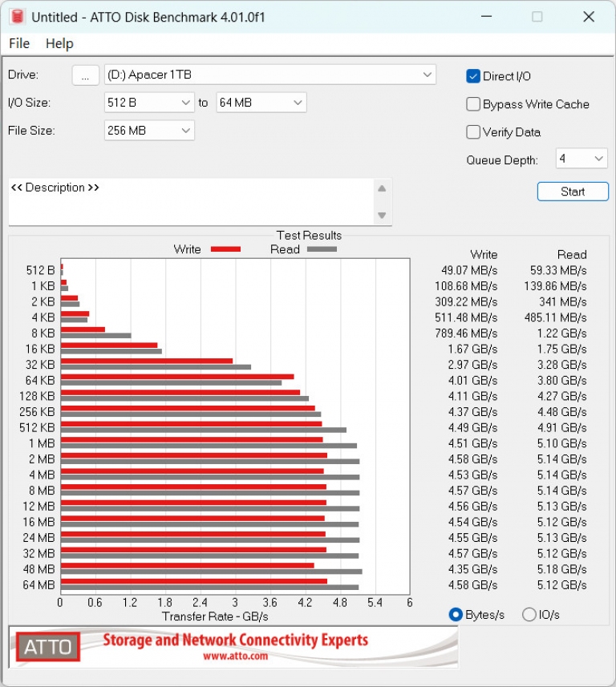Click the Test Results heading
Image resolution: width=616 pixels, height=687 pixels.
309,236
